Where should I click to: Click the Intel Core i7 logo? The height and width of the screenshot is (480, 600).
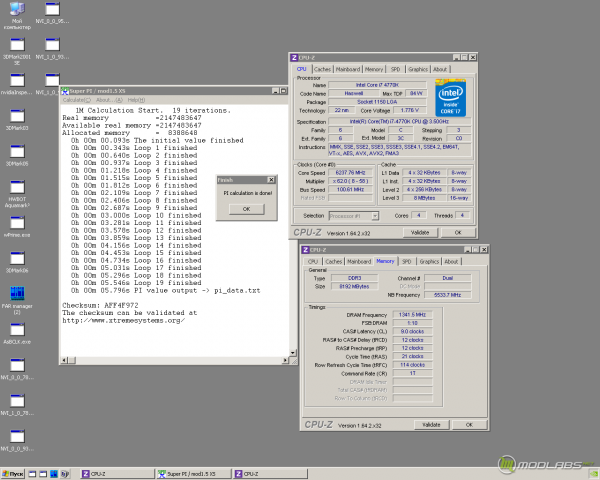450,98
